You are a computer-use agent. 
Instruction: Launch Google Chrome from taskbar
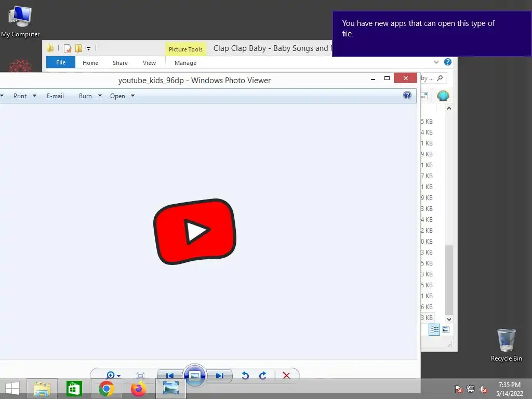pyautogui.click(x=106, y=389)
